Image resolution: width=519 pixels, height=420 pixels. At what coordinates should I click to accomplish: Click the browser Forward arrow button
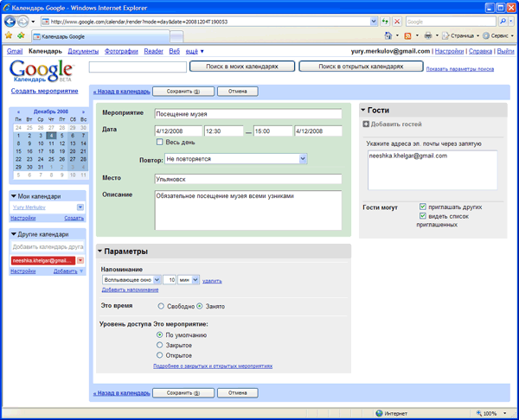click(x=22, y=22)
